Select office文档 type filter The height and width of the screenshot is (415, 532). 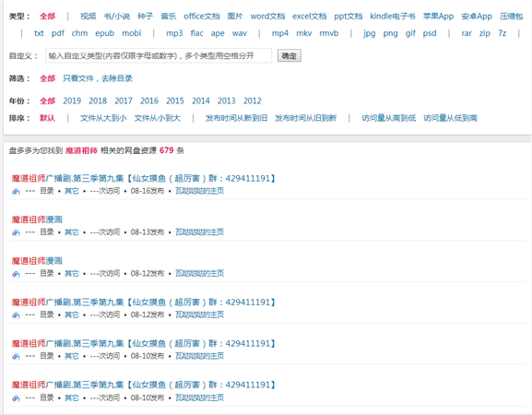click(x=202, y=17)
